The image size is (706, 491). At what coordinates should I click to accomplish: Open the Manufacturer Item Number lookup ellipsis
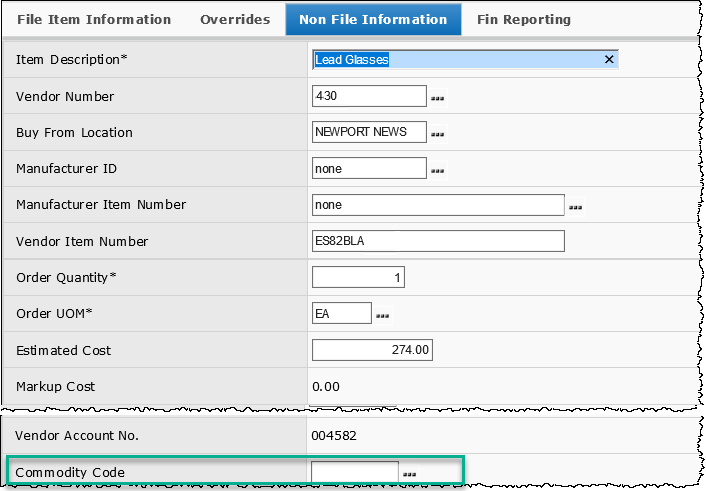[x=575, y=208]
